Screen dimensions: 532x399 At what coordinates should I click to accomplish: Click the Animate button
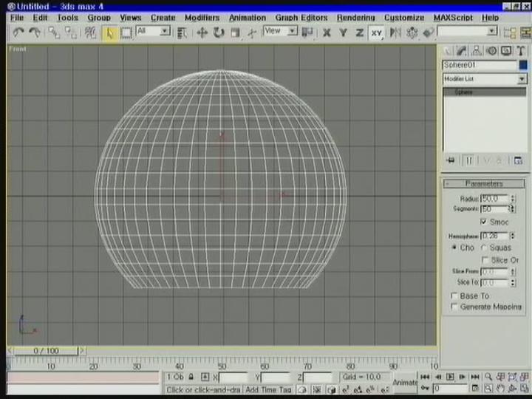405,383
